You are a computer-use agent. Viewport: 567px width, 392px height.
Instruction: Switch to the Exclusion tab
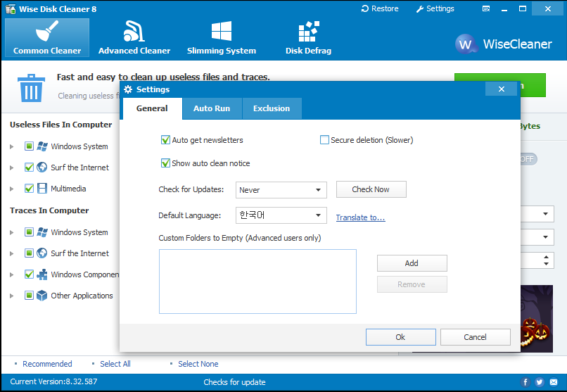click(x=272, y=108)
